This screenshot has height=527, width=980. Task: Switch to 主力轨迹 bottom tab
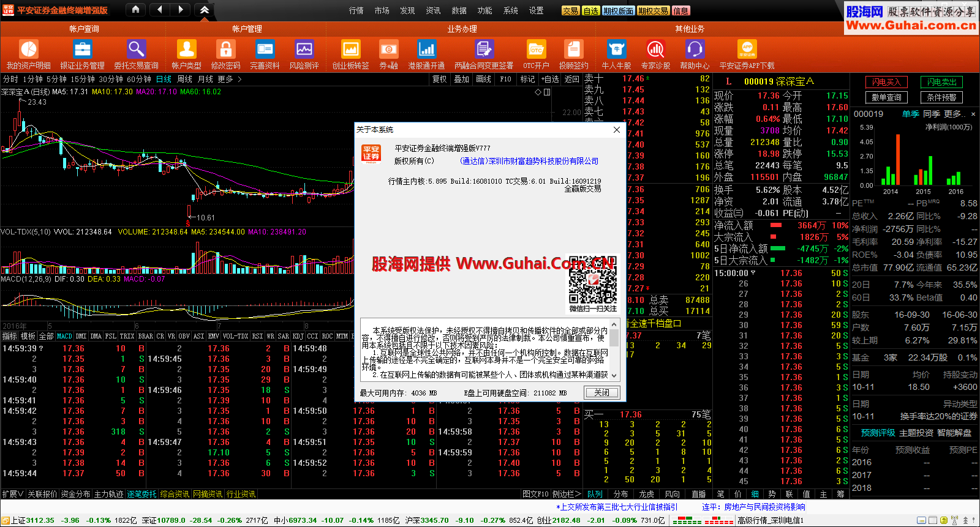(108, 494)
